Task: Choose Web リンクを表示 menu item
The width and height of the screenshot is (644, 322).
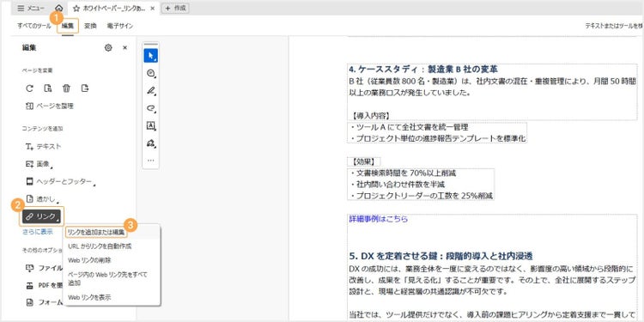Action: pos(89,297)
